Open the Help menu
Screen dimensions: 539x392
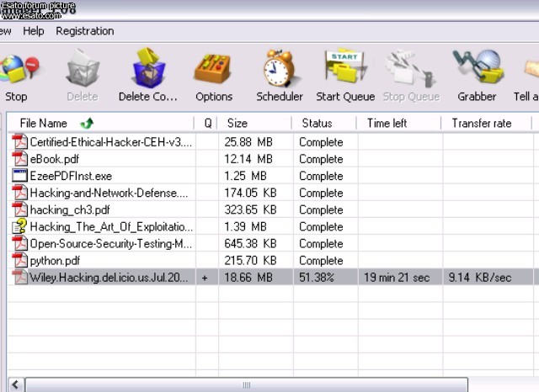34,31
